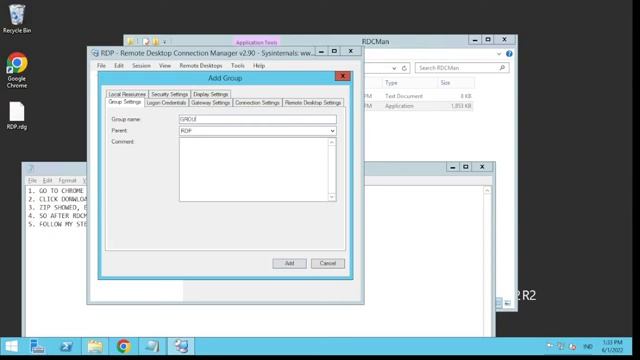Expand the Parent dropdown showing RDP
The width and height of the screenshot is (640, 360).
pos(332,131)
